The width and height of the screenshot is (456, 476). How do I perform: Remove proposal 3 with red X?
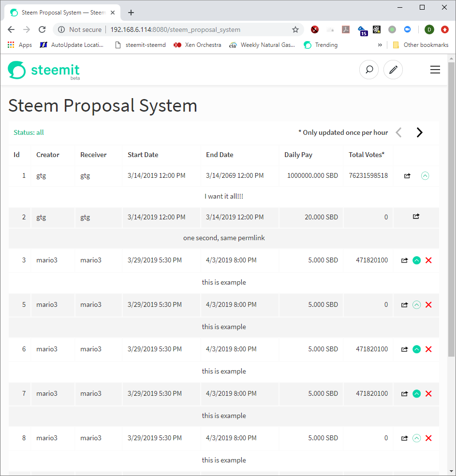(428, 260)
